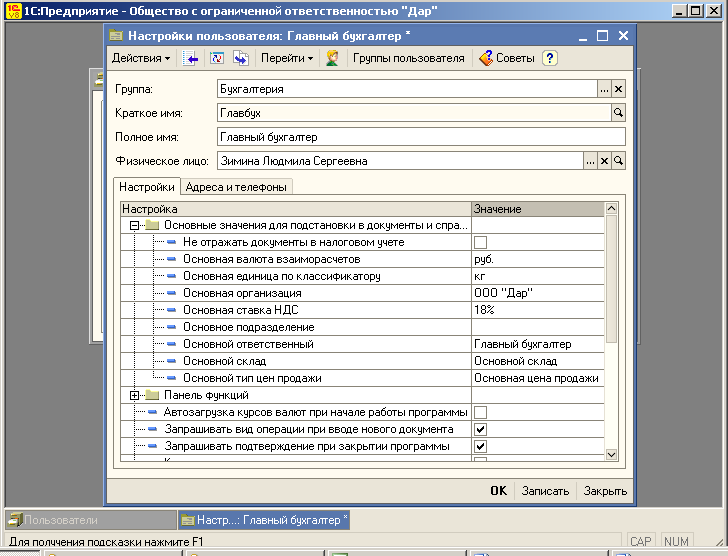Screen dimensions: 728x556
Task: Click the Пользователи window icon in window bar
Action: pyautogui.click(x=15, y=520)
